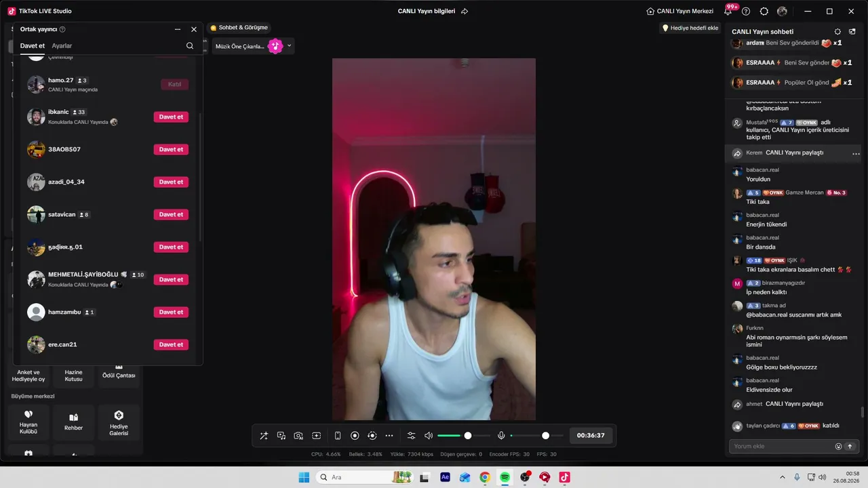The image size is (868, 488).
Task: Click the Ortak yayıncı info icon
Action: pyautogui.click(x=62, y=29)
